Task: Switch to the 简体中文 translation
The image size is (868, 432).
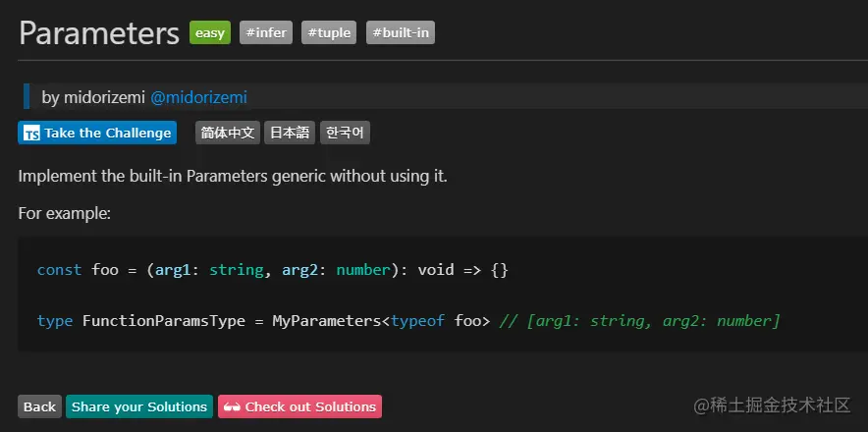Action: 227,134
